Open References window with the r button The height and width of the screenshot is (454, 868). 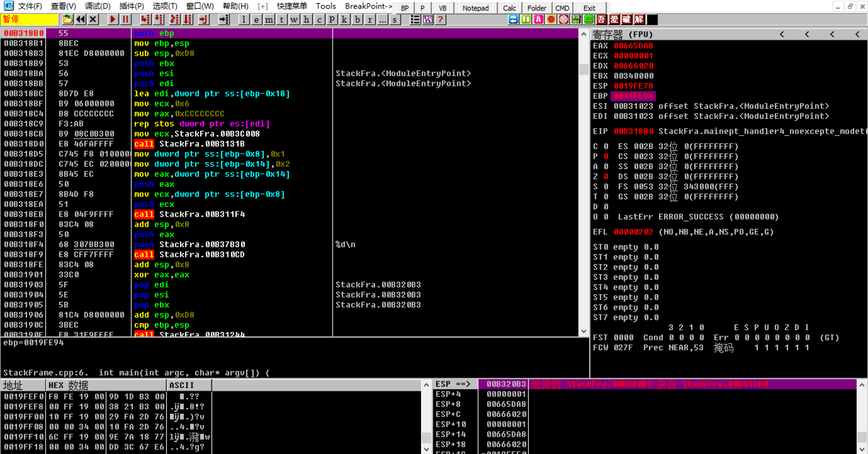click(x=370, y=19)
